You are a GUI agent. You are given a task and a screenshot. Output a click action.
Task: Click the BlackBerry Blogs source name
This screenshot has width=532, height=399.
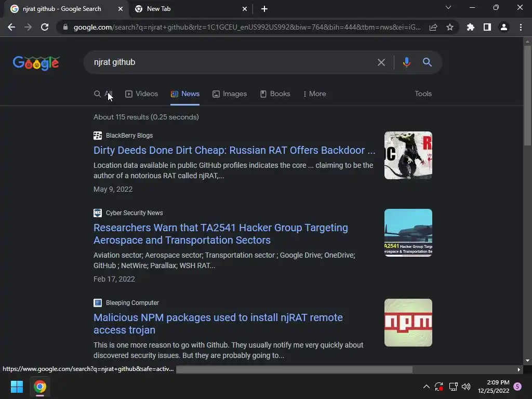pos(129,136)
